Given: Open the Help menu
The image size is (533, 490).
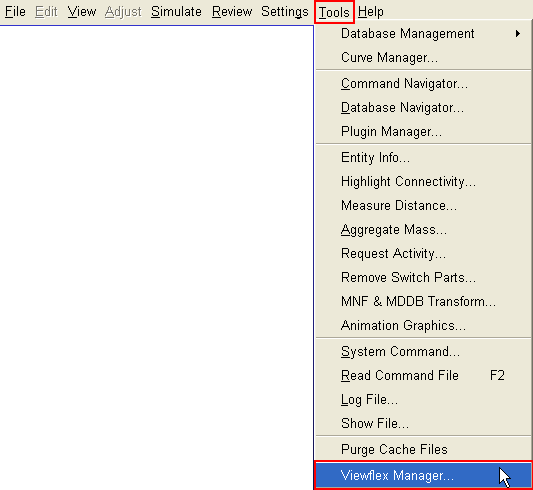Looking at the screenshot, I should [371, 12].
